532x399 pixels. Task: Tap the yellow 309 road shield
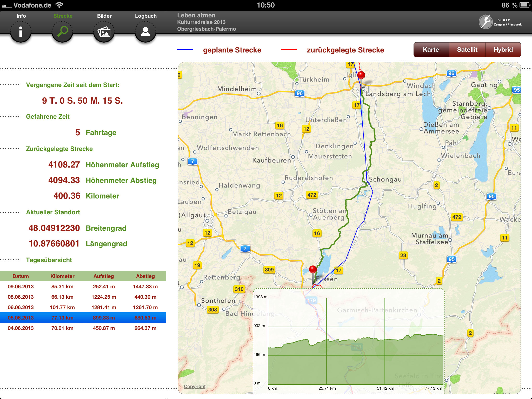[269, 270]
